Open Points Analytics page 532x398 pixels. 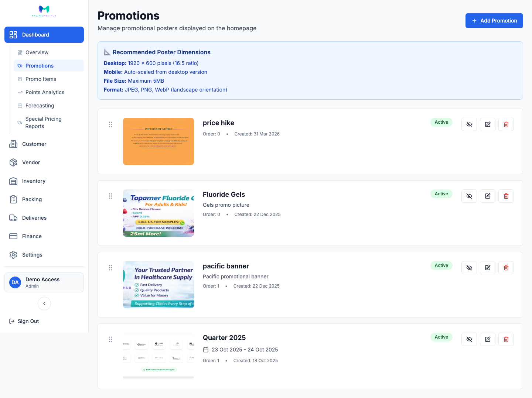coord(49,92)
